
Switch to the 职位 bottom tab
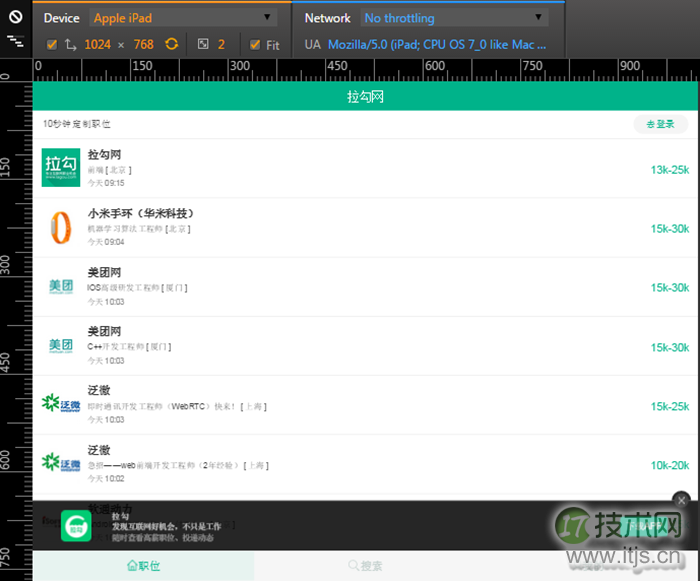tap(143, 566)
